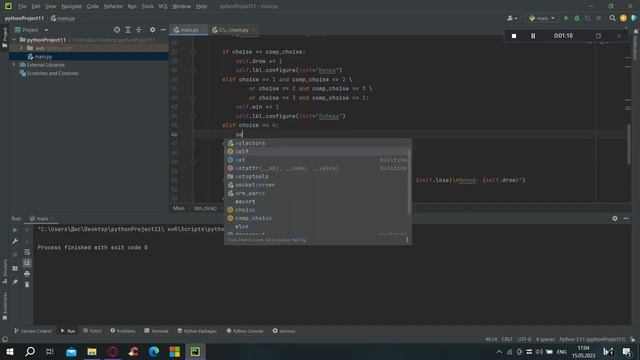
Task: Expand External Libraries node
Action: pyautogui.click(x=13, y=65)
